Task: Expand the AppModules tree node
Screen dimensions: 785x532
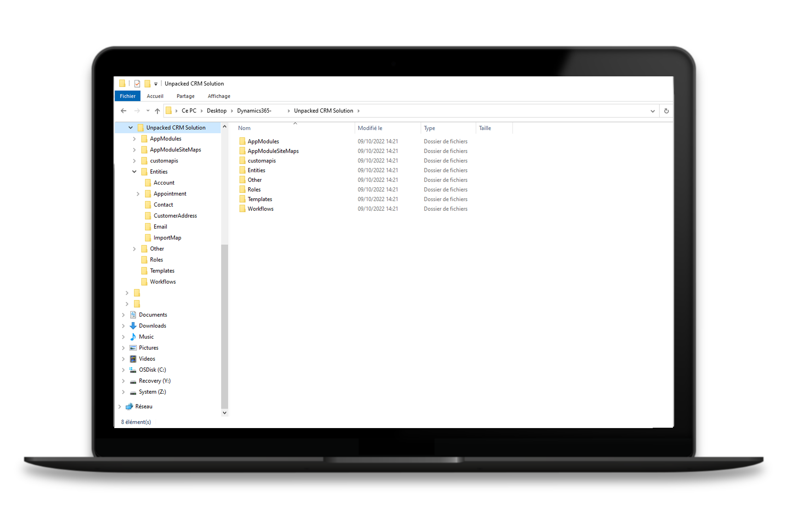Action: click(134, 139)
